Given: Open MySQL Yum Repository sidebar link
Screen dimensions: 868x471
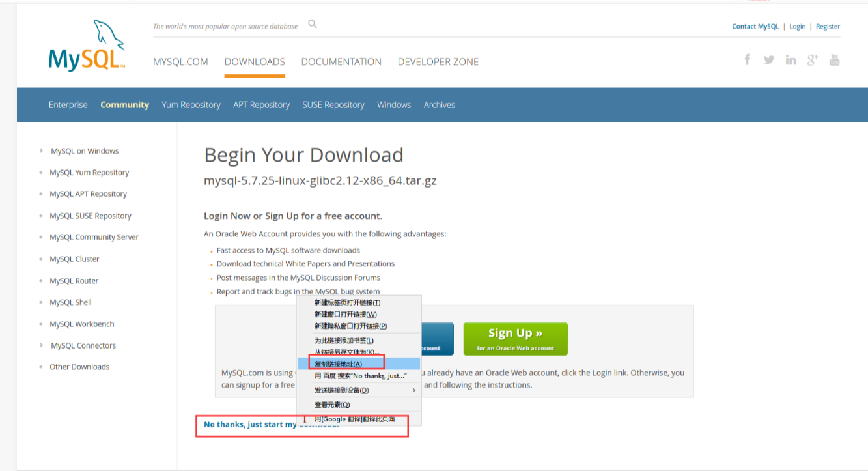Looking at the screenshot, I should click(x=89, y=173).
